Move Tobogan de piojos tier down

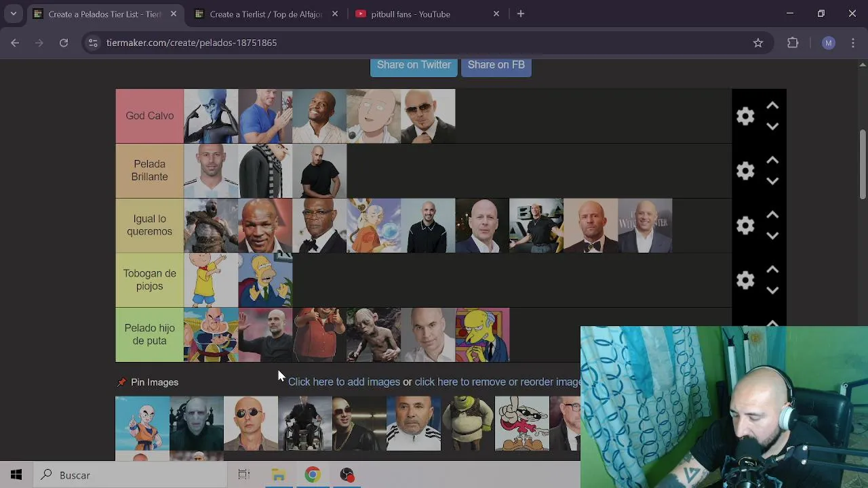tap(772, 290)
